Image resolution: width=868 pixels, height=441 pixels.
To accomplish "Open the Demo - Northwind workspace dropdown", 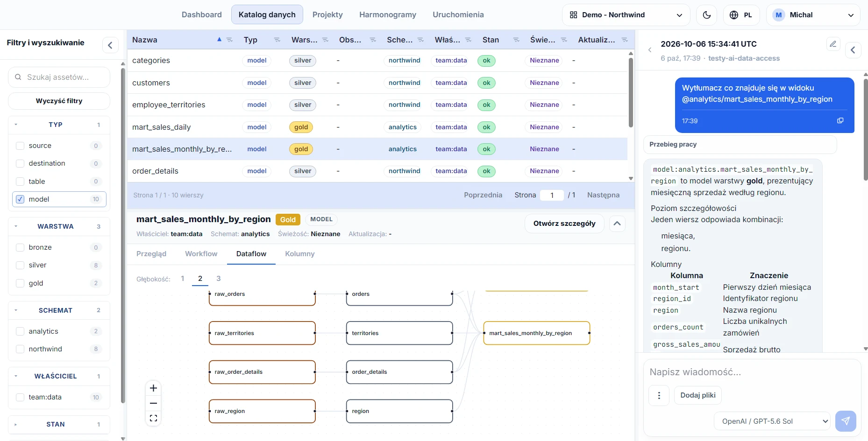I will 626,15.
